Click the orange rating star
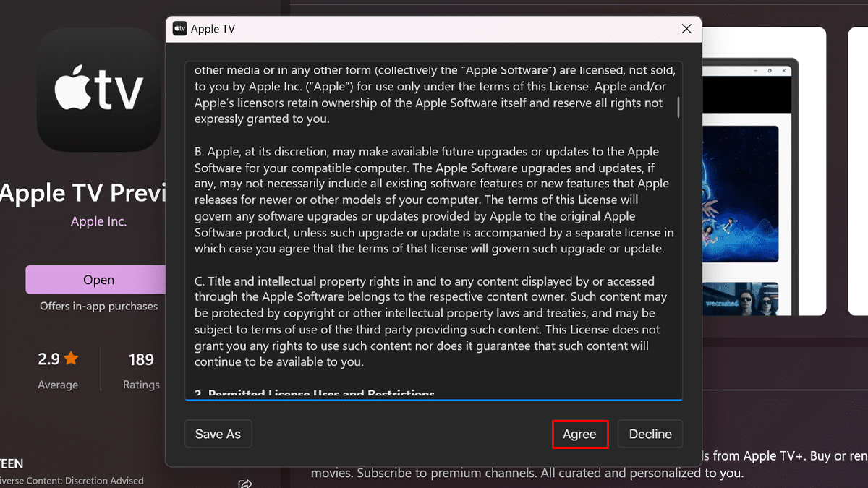This screenshot has width=868, height=488. (x=71, y=359)
